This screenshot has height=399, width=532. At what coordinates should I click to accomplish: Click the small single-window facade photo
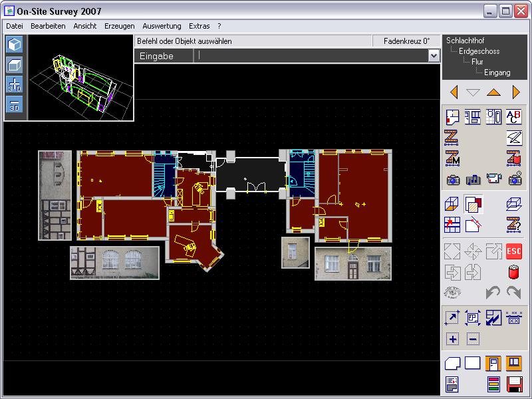point(295,253)
